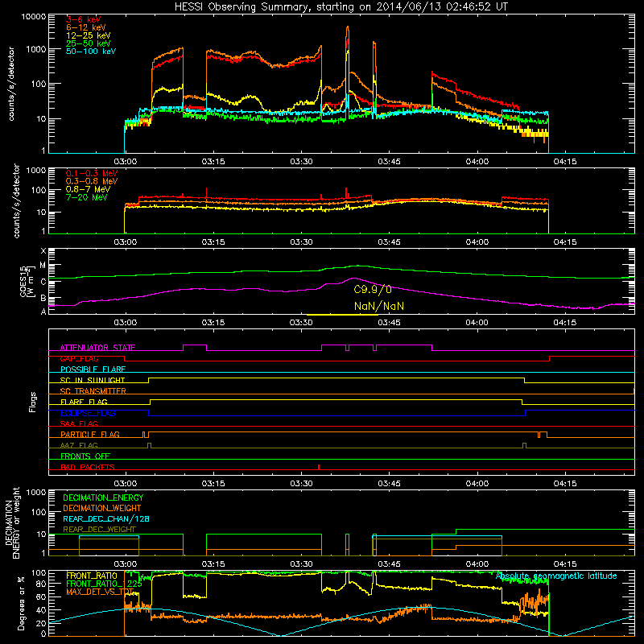Click the 0.3-0.8 MeV legend entry

coord(92,181)
